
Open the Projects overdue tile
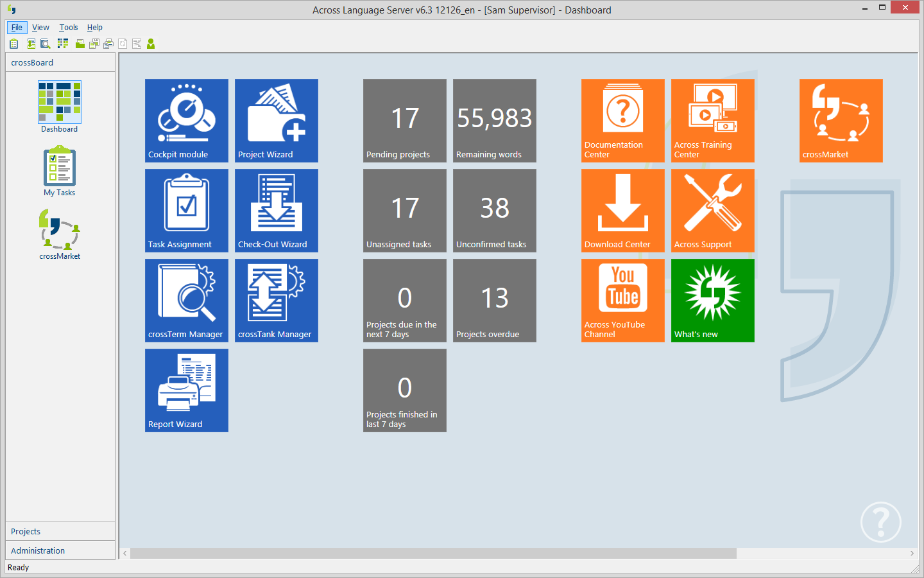[495, 301]
